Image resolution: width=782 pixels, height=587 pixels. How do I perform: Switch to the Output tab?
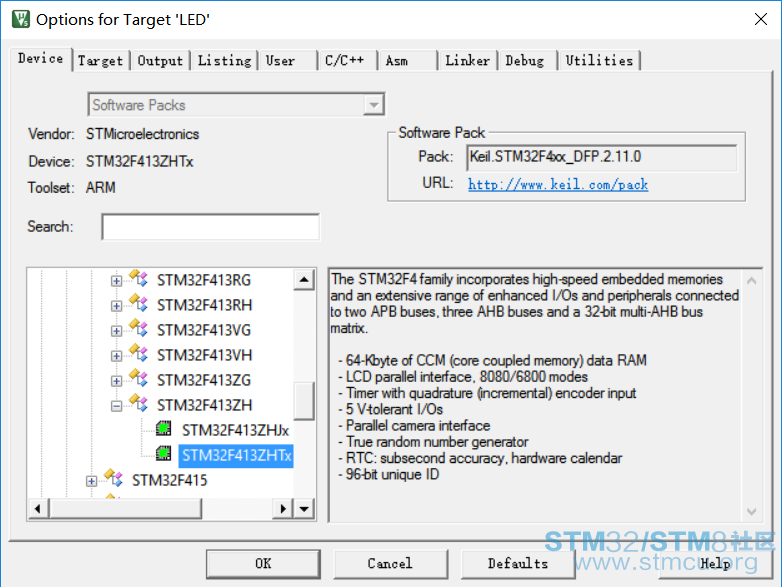(160, 61)
